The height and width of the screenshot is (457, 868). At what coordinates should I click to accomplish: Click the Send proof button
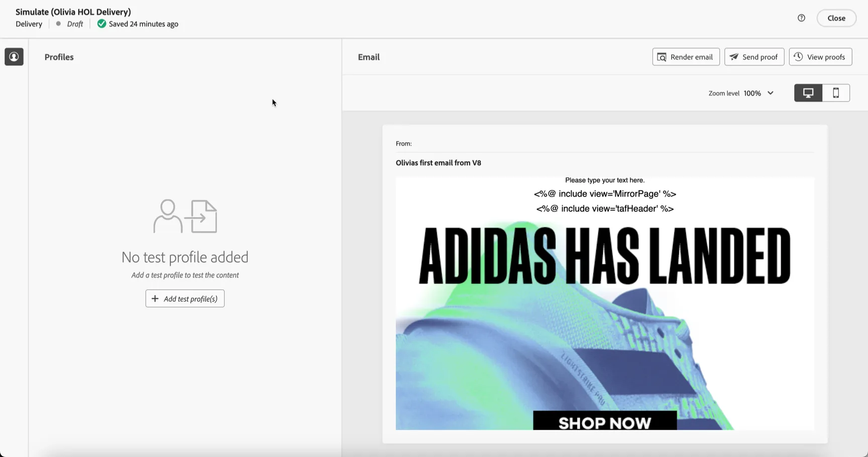[x=754, y=57]
